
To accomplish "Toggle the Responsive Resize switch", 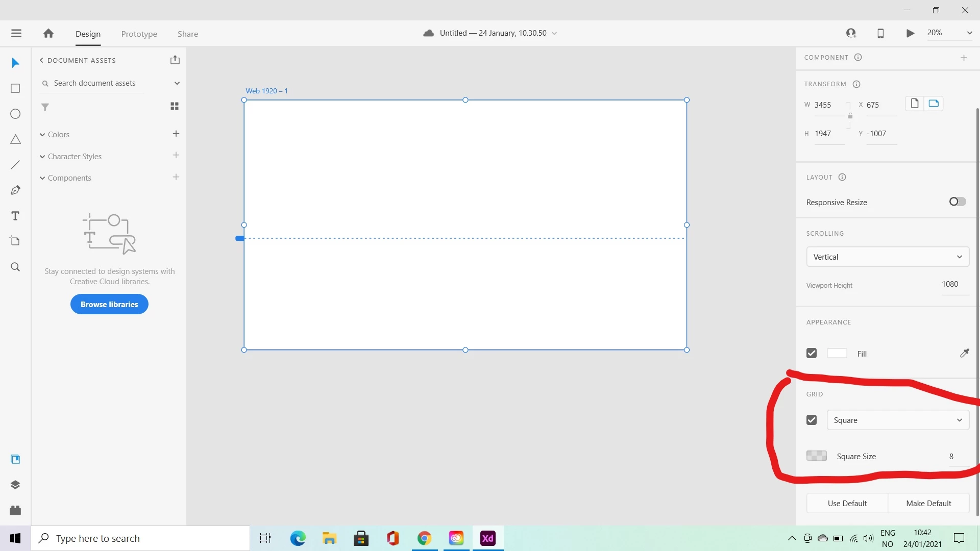I will 957,202.
